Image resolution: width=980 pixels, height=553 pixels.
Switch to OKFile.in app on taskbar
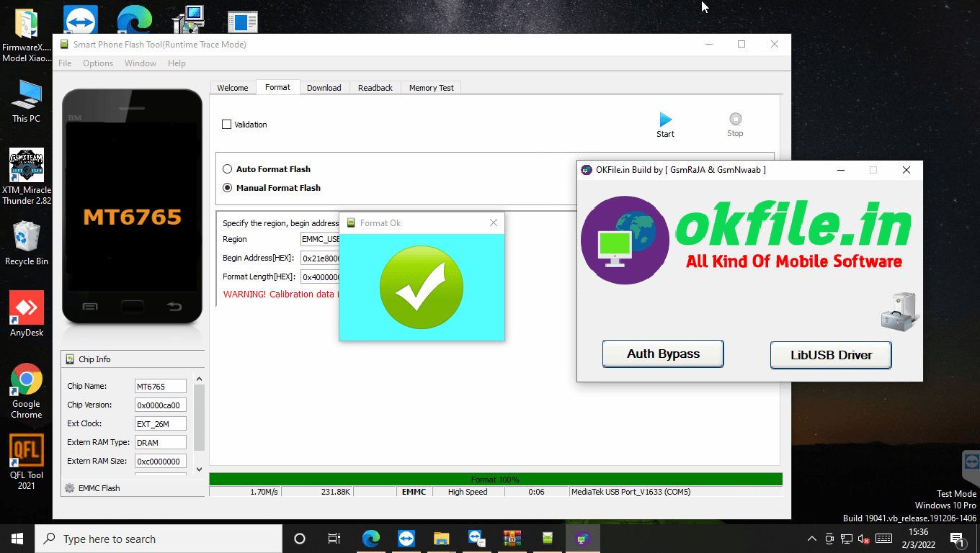(582, 539)
